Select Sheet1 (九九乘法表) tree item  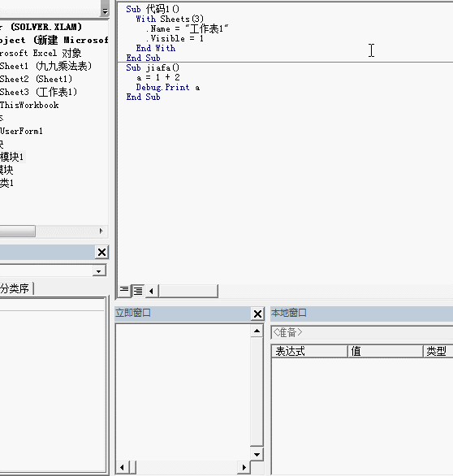pos(45,66)
